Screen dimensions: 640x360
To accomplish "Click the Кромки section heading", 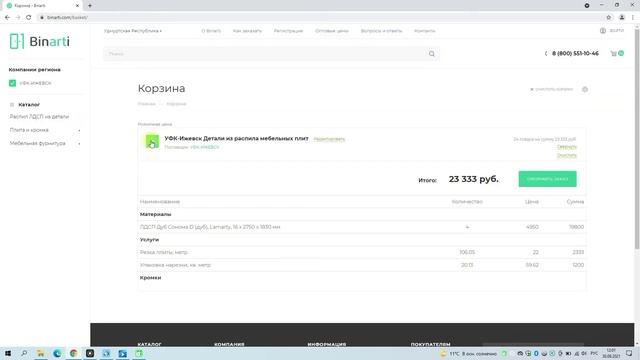I will 151,278.
